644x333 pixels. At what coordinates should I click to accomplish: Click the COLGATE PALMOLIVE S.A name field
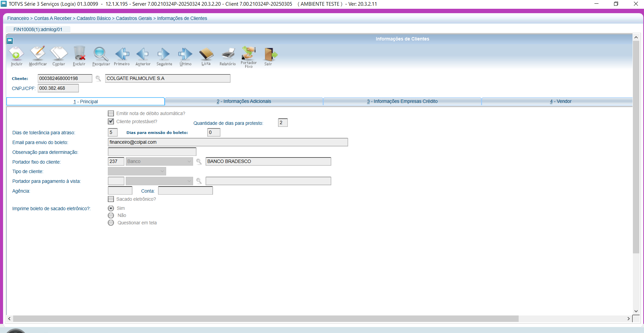click(167, 79)
